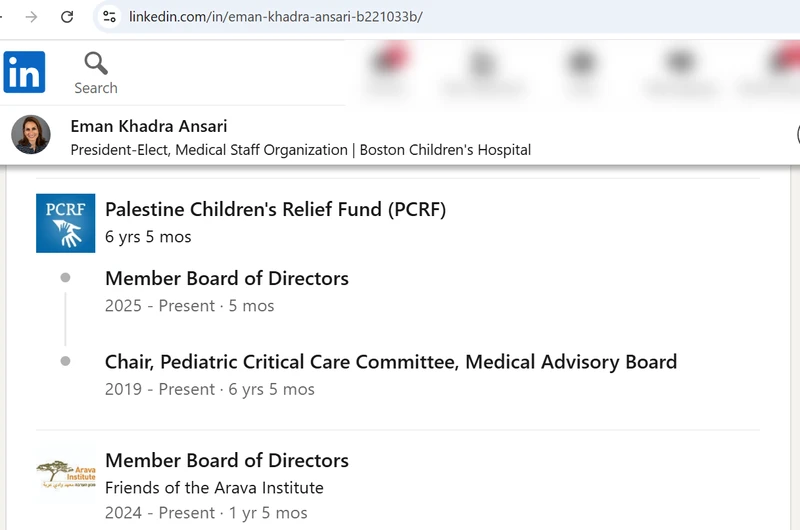This screenshot has height=530, width=800.
Task: Click the "2025 - Present · 5 mos" date line
Action: (x=189, y=306)
